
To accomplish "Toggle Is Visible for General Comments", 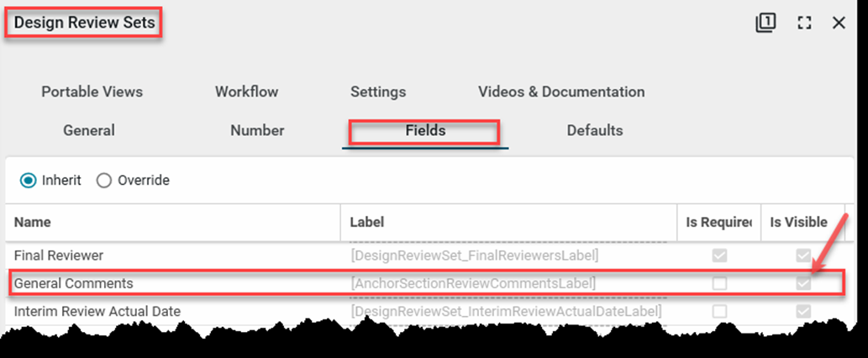I will (803, 284).
